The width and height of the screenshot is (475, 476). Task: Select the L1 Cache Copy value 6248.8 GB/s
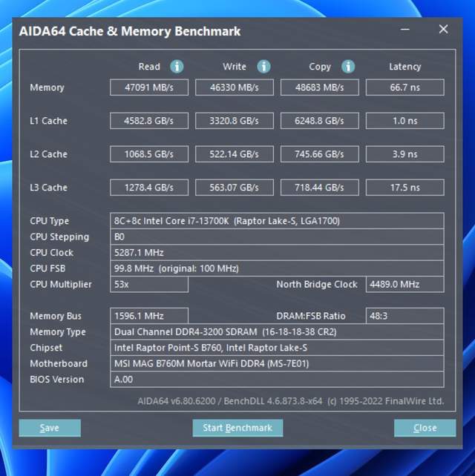tap(320, 121)
